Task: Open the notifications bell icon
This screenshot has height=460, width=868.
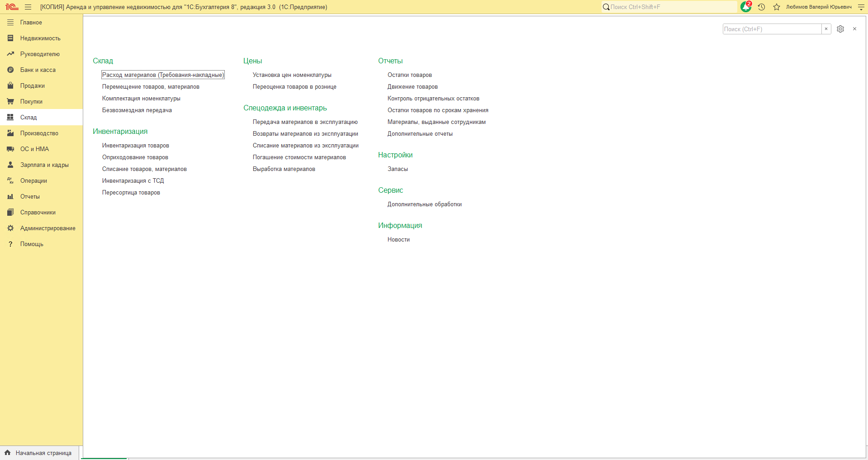Action: coord(746,7)
